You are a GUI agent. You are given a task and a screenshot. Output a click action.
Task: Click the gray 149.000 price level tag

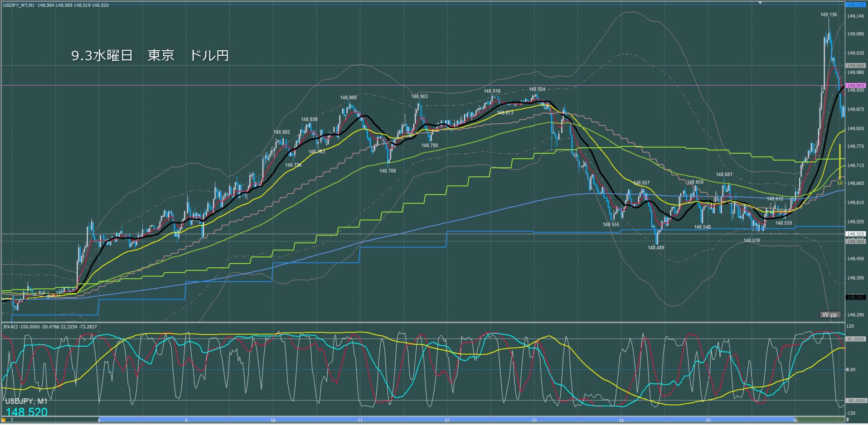point(855,66)
